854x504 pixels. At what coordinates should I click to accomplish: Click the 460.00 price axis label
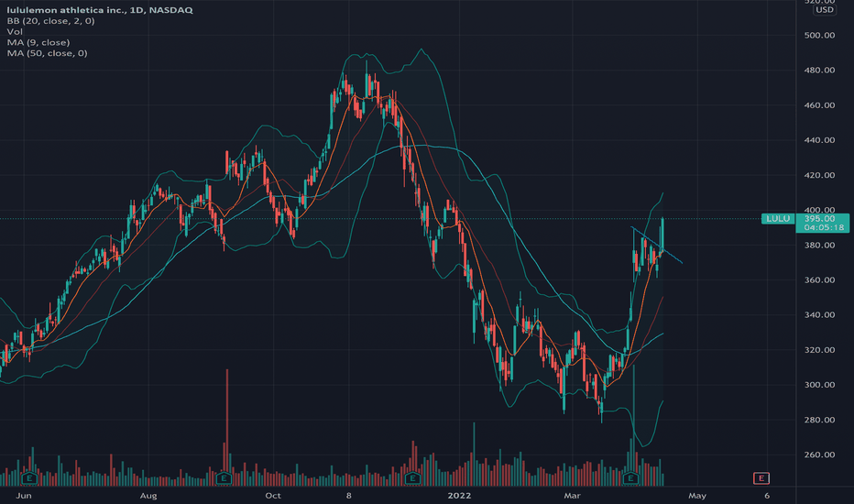819,105
